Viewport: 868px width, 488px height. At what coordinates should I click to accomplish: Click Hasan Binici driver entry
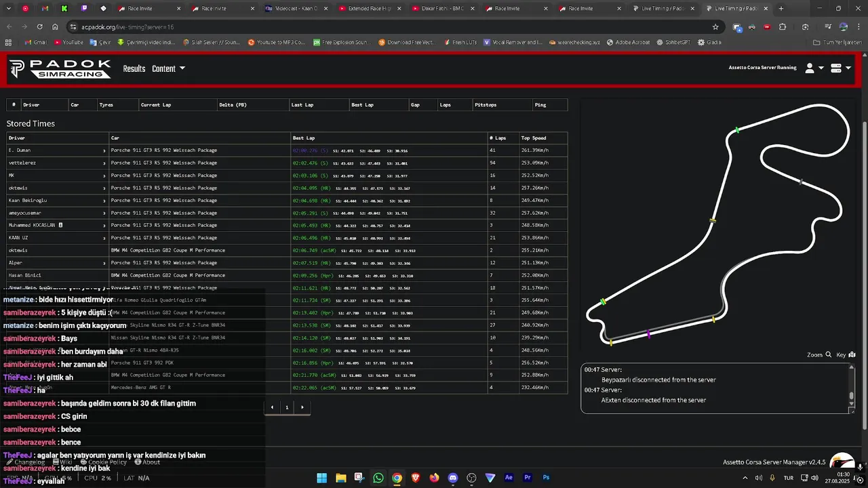click(25, 275)
